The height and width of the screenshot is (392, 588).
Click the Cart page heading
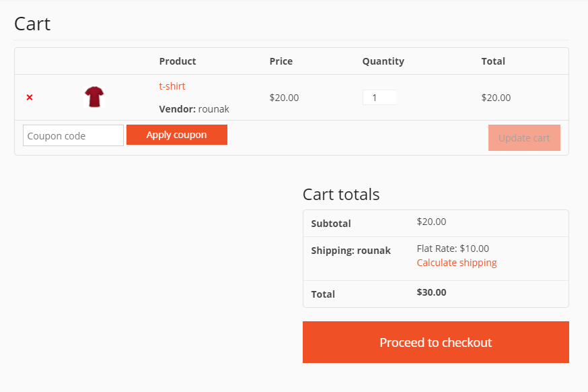32,24
